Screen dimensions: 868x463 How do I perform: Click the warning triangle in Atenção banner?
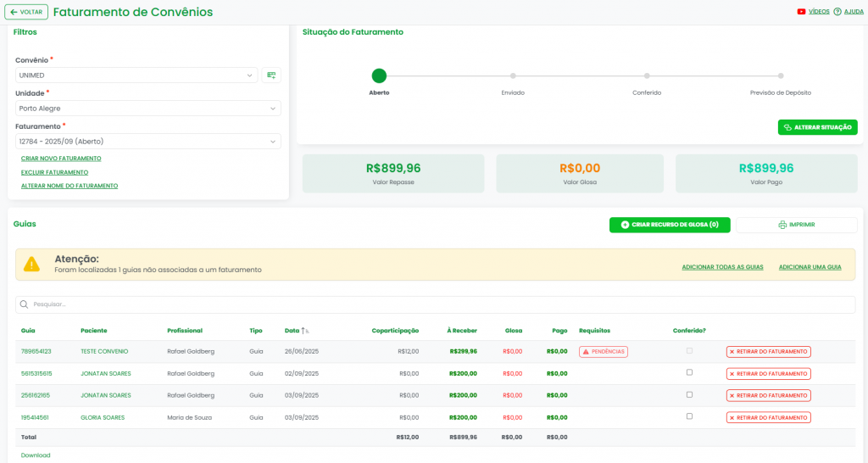pyautogui.click(x=31, y=264)
